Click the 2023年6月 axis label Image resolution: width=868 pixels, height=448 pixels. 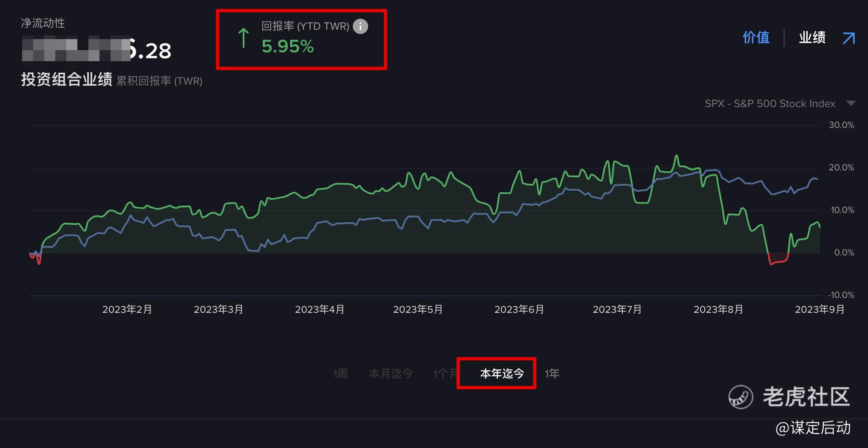(519, 309)
